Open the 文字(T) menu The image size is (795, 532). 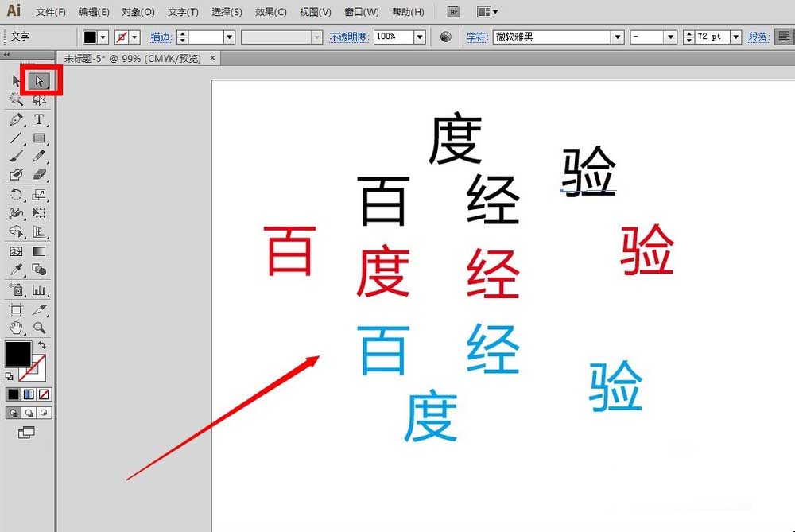click(183, 12)
